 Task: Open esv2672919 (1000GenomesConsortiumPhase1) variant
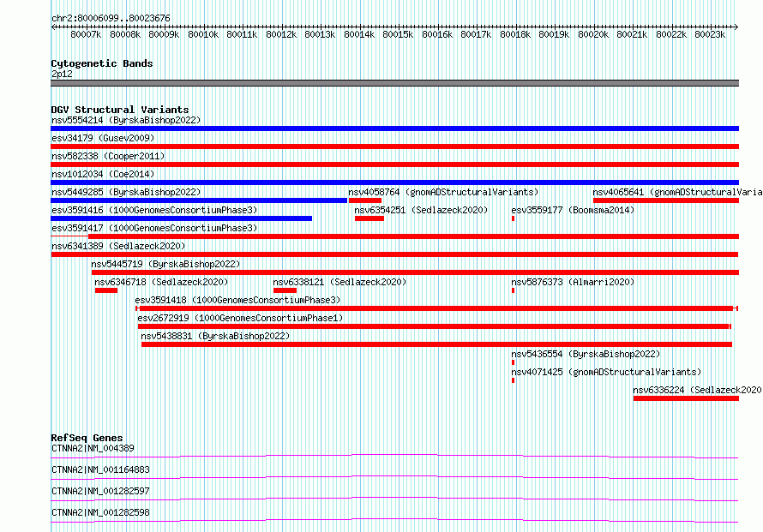pos(240,318)
